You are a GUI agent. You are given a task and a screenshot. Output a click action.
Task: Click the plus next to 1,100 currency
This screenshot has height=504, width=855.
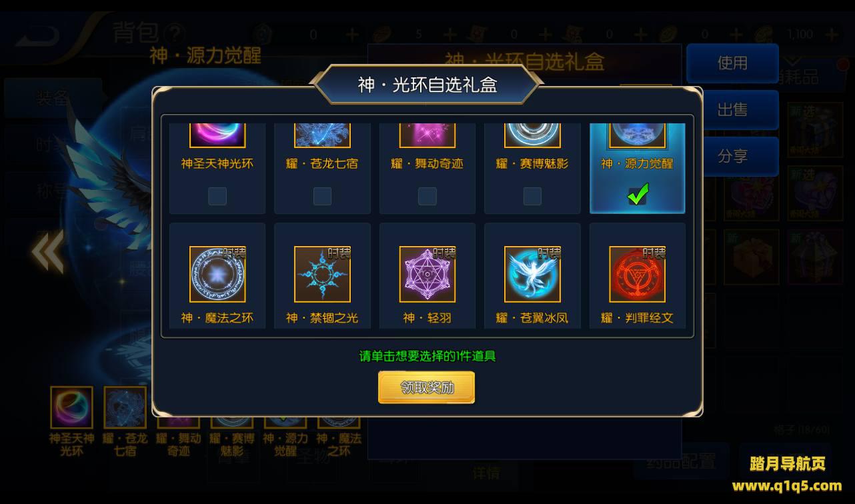point(831,34)
